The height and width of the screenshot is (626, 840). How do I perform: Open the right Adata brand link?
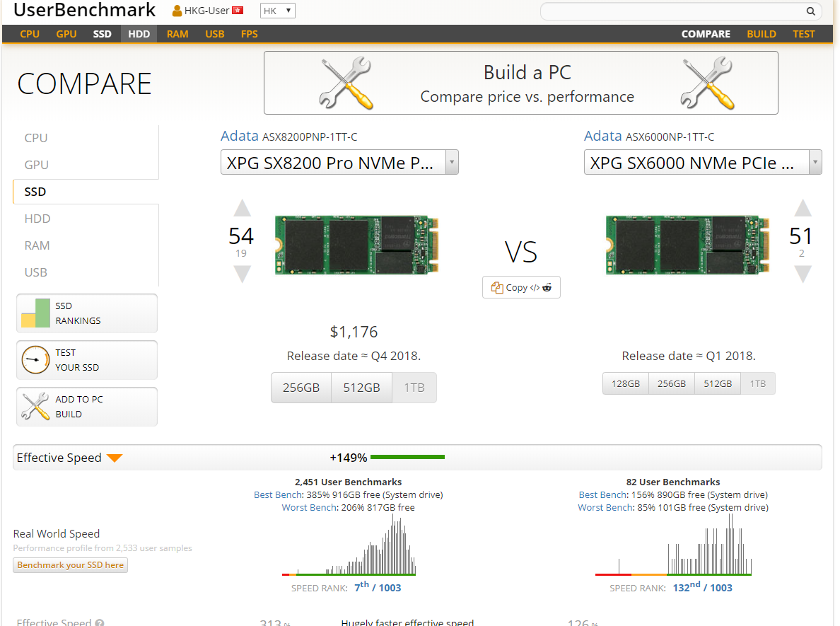[602, 136]
